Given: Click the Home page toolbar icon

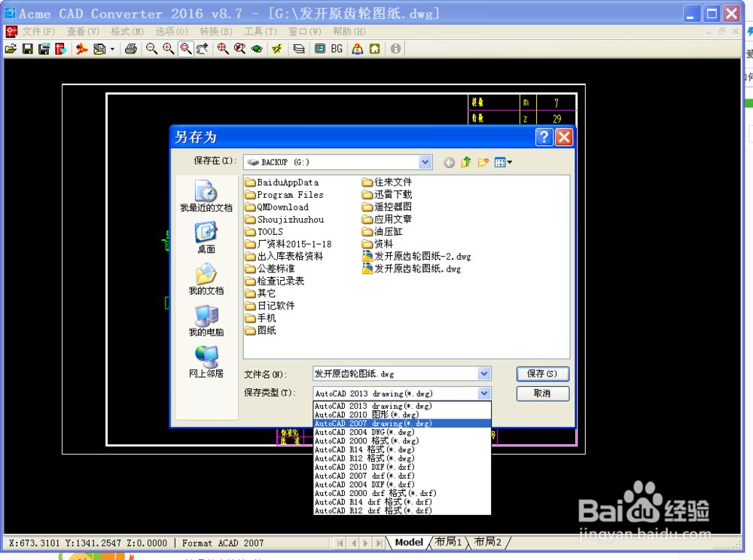Looking at the screenshot, I should pos(374,49).
